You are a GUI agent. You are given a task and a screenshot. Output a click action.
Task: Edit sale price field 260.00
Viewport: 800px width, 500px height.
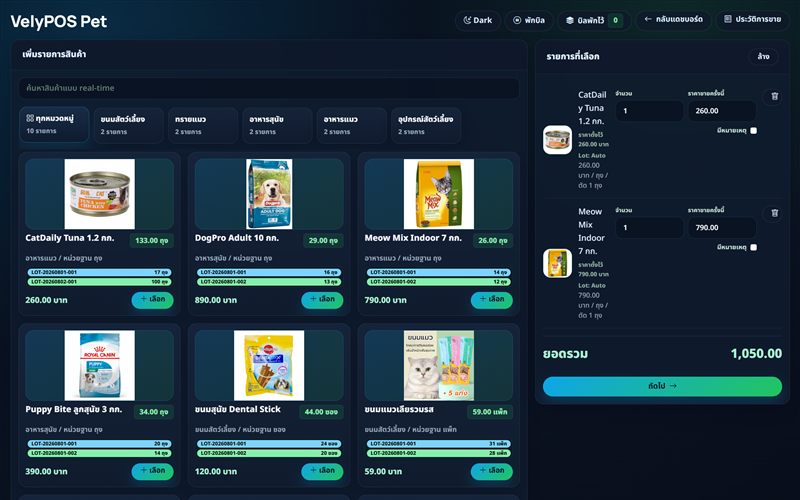pyautogui.click(x=721, y=111)
